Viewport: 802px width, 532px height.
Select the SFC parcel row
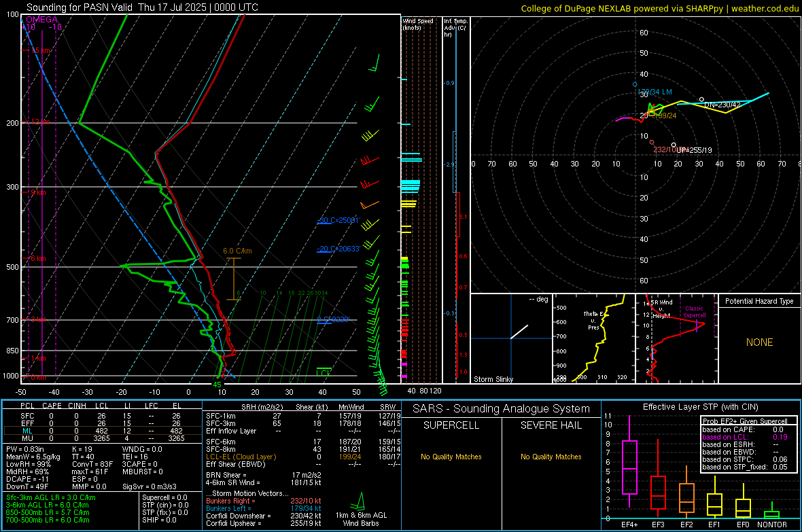tap(103, 416)
